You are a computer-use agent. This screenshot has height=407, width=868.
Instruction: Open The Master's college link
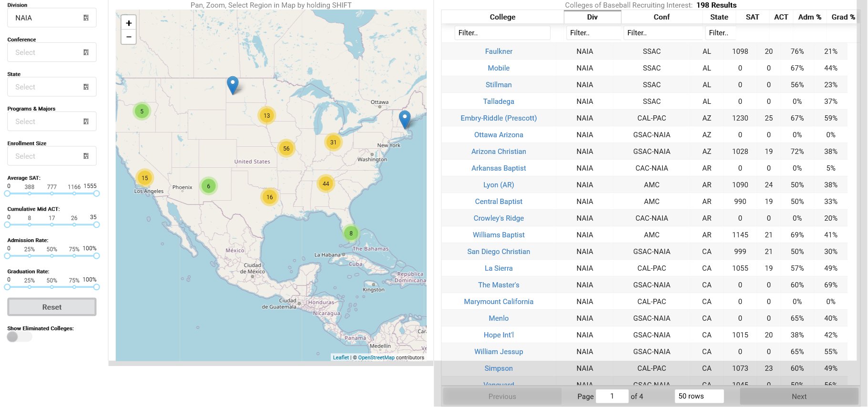tap(499, 285)
